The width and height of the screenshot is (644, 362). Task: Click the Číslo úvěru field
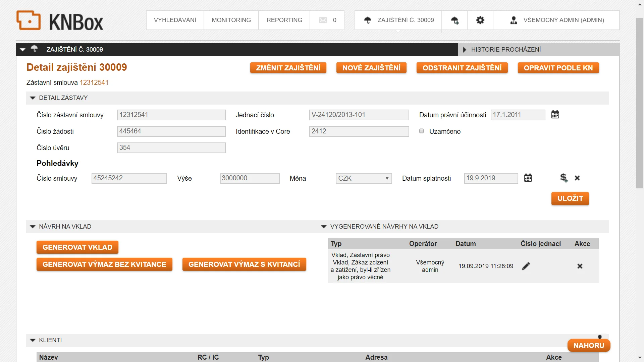coord(171,147)
